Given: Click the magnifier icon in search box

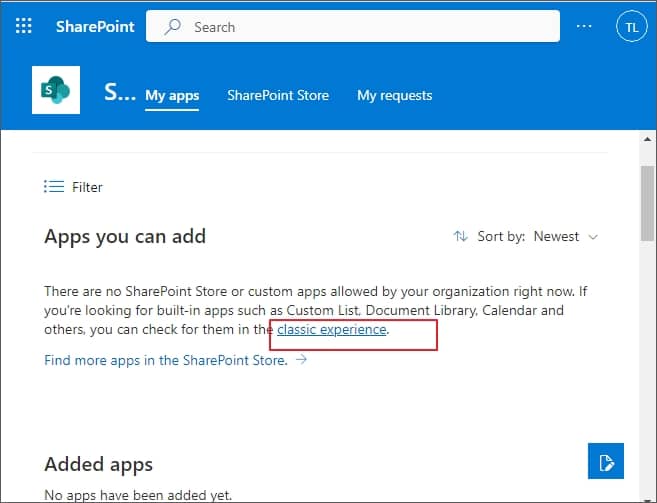Looking at the screenshot, I should (x=172, y=27).
